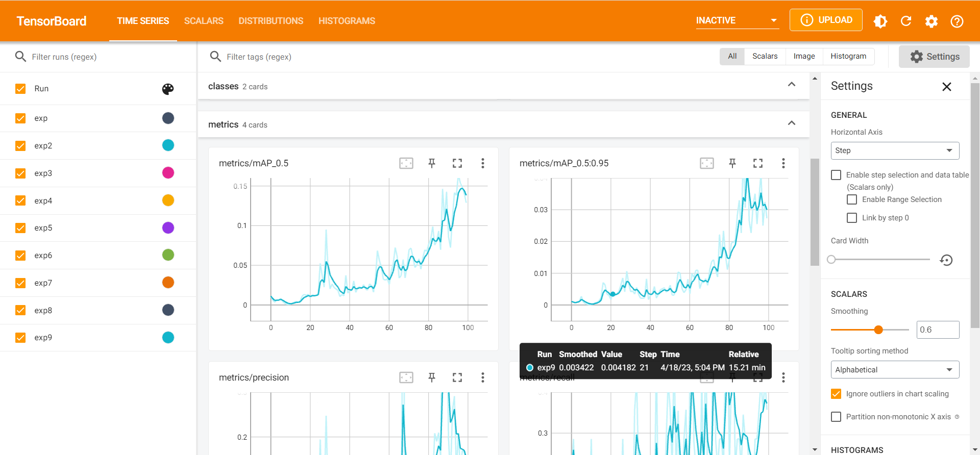Show All card types
Viewport: 980px width, 455px height.
(x=732, y=57)
